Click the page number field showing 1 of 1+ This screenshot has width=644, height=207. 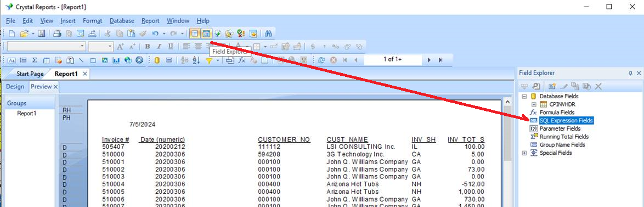coord(393,59)
